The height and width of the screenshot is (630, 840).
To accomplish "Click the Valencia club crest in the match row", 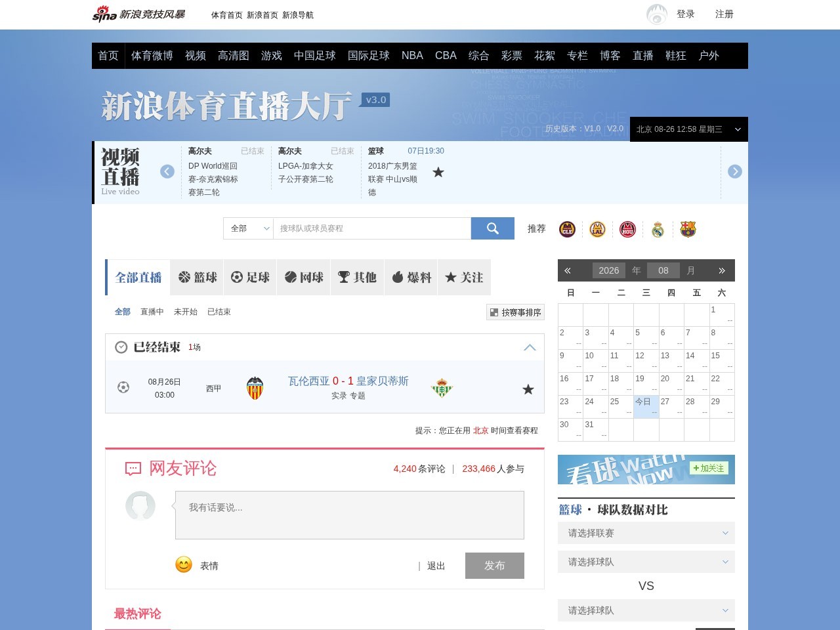I will click(255, 388).
